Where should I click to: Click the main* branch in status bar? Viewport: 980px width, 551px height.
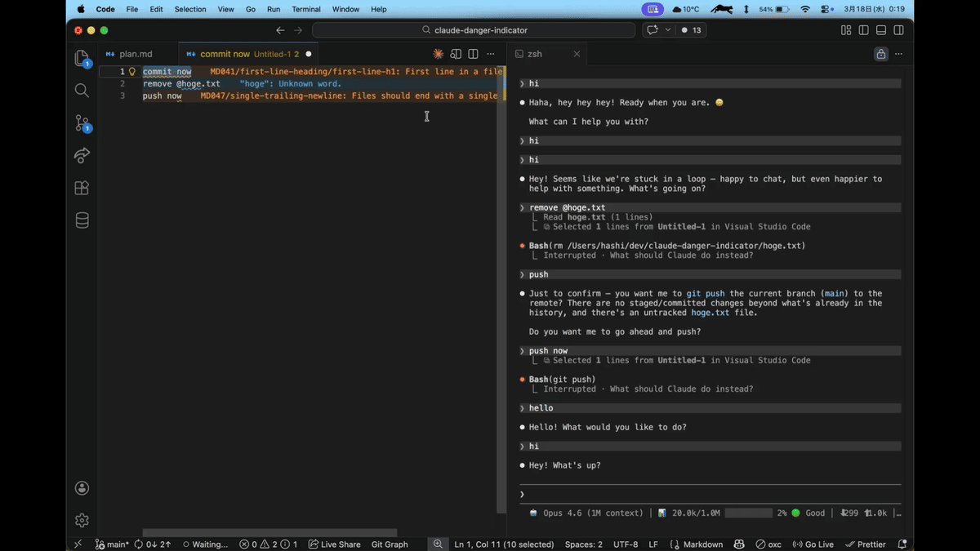click(x=112, y=544)
